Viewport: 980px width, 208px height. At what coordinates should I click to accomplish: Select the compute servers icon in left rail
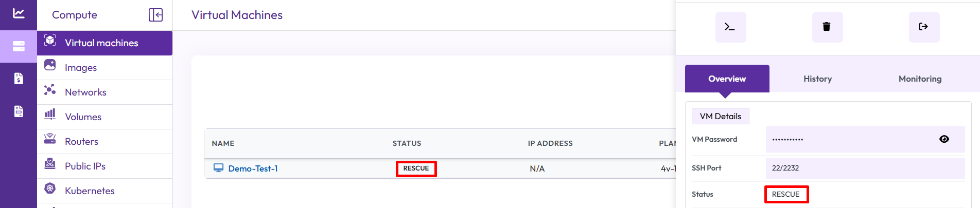pyautogui.click(x=19, y=46)
